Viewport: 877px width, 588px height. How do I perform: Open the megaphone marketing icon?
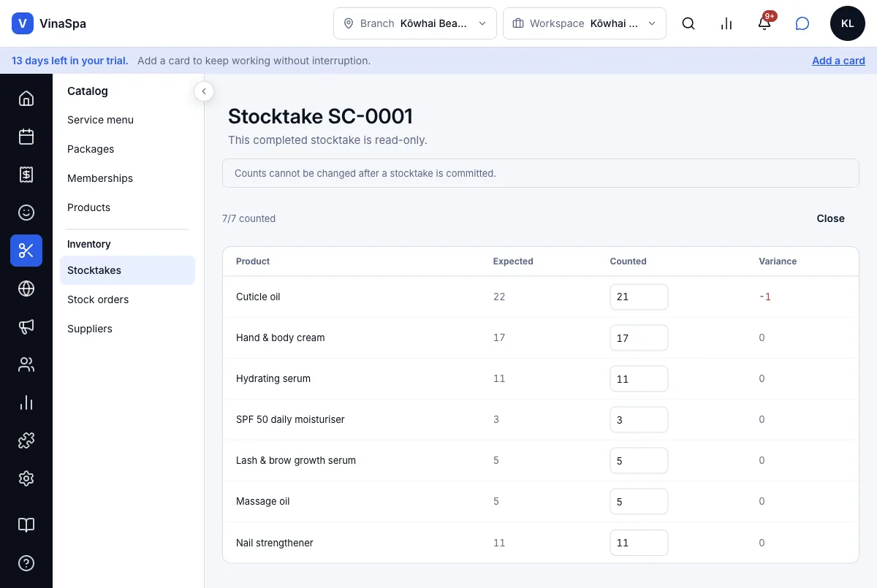click(x=26, y=327)
